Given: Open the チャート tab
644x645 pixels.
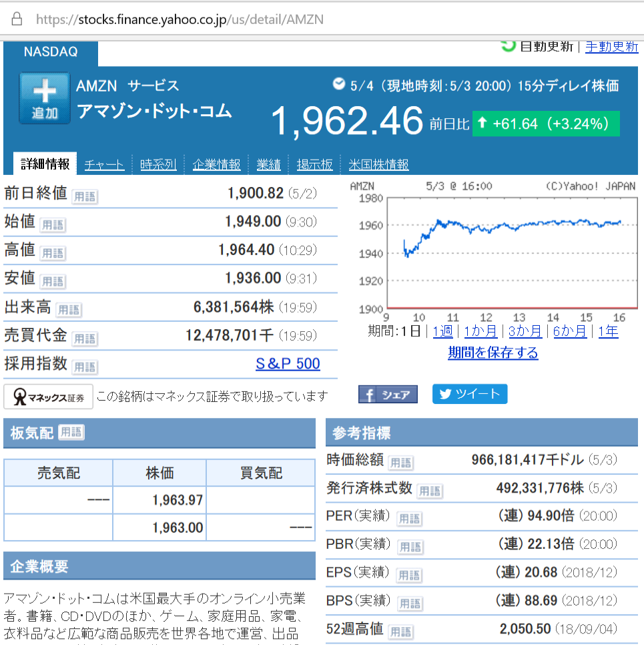Looking at the screenshot, I should [x=105, y=165].
